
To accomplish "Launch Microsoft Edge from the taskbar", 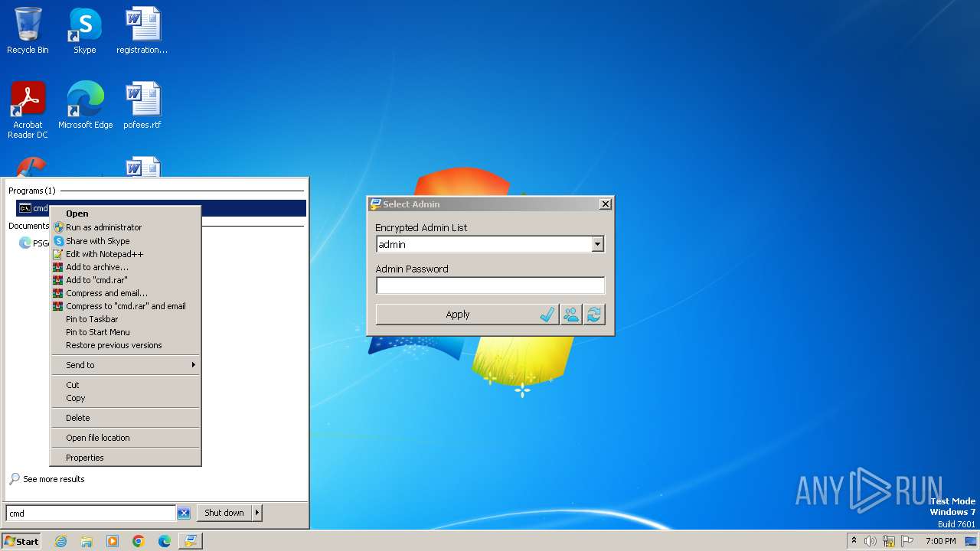I will (x=165, y=541).
